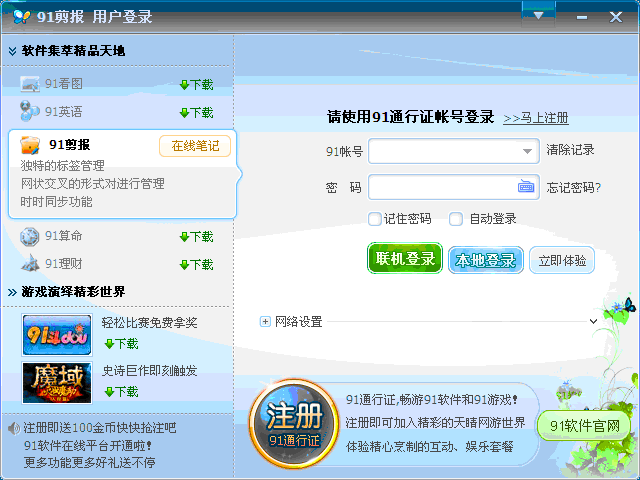Screen dimensions: 640x480
Task: Click the blue 本地登录 button
Action: point(486,260)
